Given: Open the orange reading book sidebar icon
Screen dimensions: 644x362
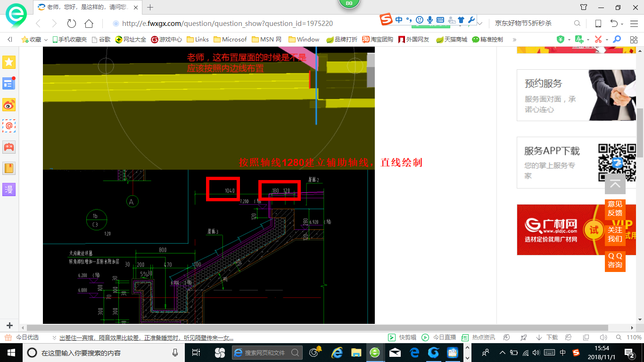Looking at the screenshot, I should pos(9,168).
